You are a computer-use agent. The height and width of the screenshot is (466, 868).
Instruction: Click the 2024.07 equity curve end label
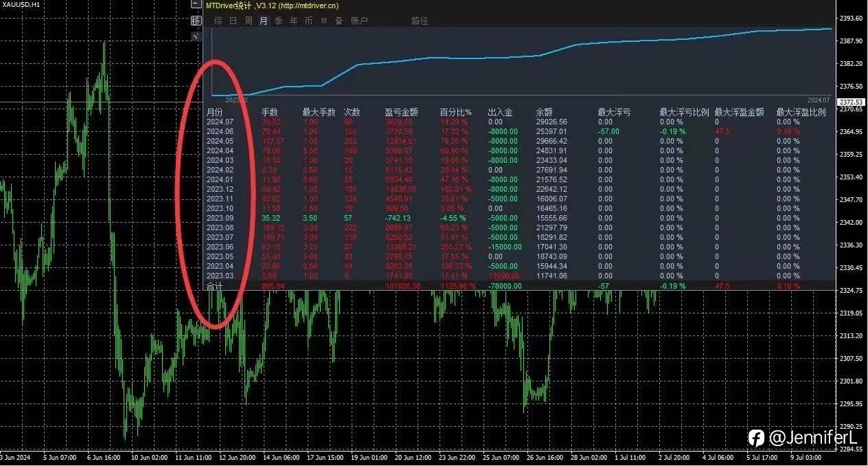[820, 99]
